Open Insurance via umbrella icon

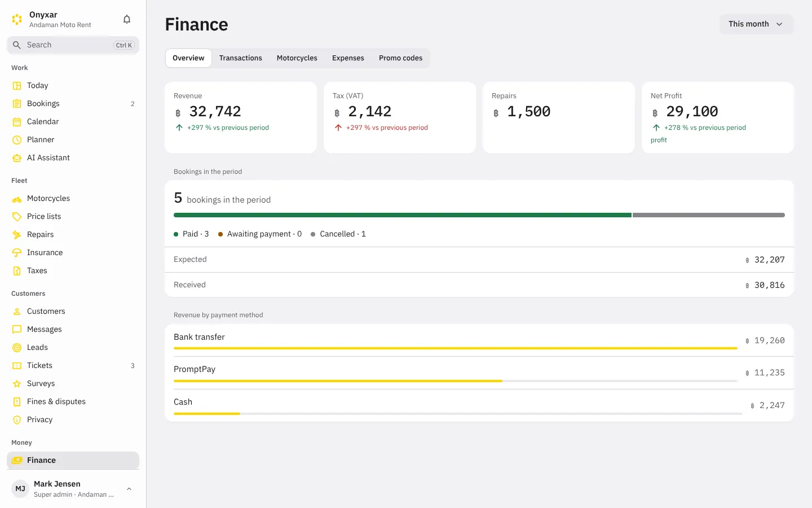click(17, 253)
